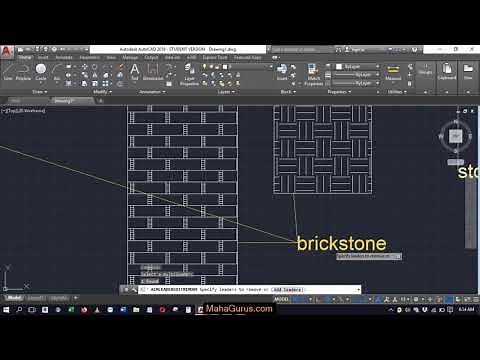Toggle MODEL space in status bar
480x360 pixels.
pos(281,299)
